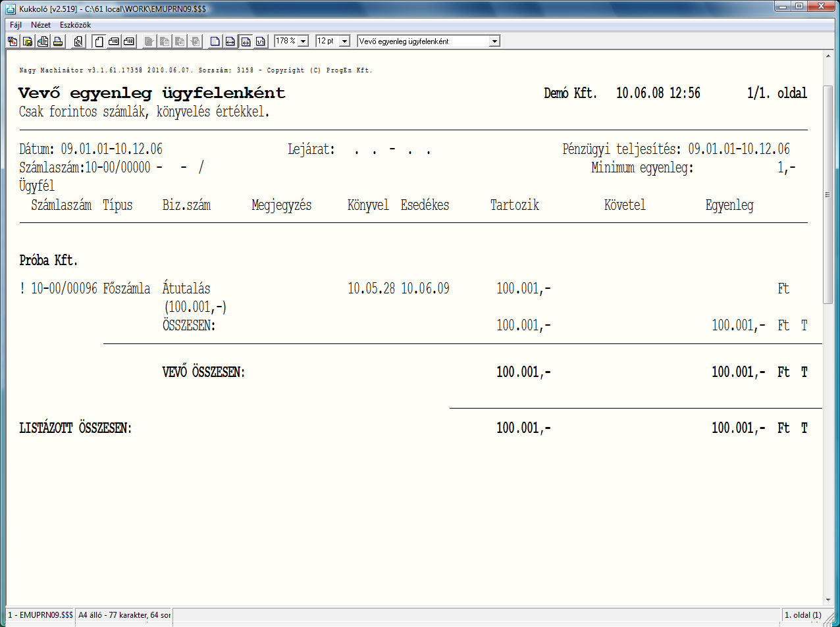840x627 pixels.
Task: Choose the first fit-to-width icon with arrows
Action: click(230, 41)
